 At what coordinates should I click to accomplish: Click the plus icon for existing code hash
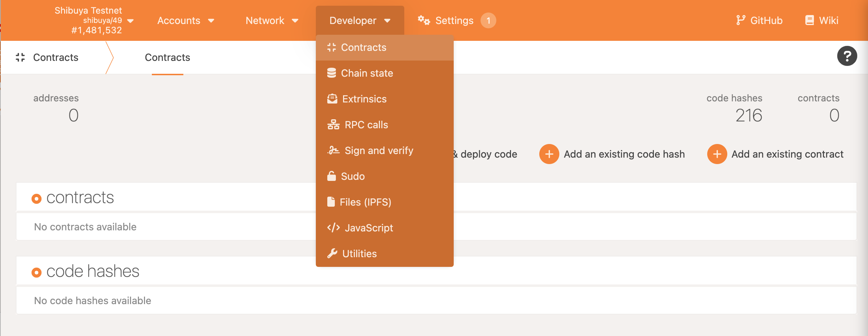549,154
